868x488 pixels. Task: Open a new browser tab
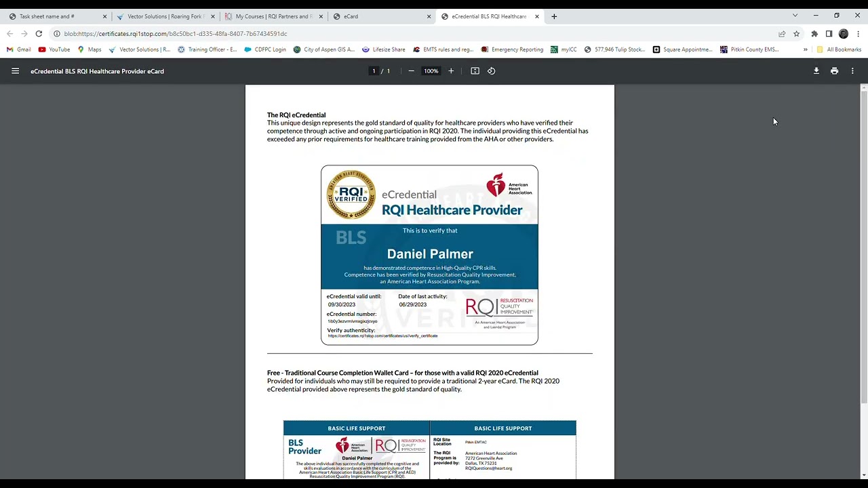pyautogui.click(x=554, y=16)
